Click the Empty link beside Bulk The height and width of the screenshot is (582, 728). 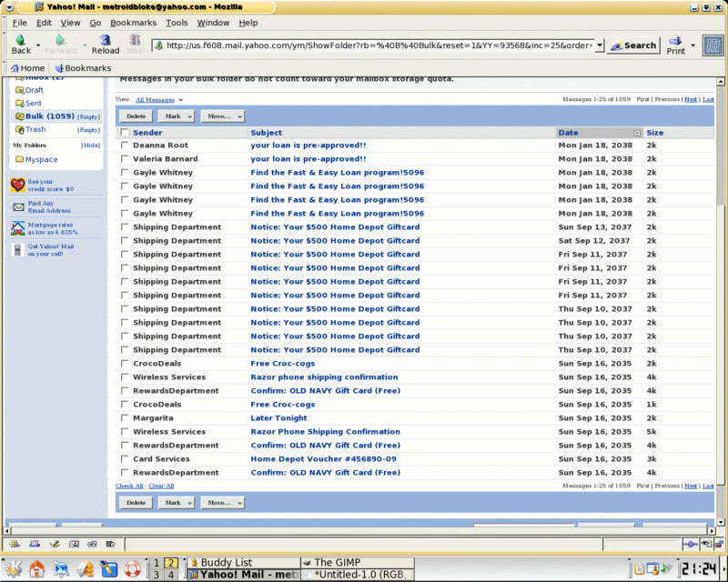(88, 117)
